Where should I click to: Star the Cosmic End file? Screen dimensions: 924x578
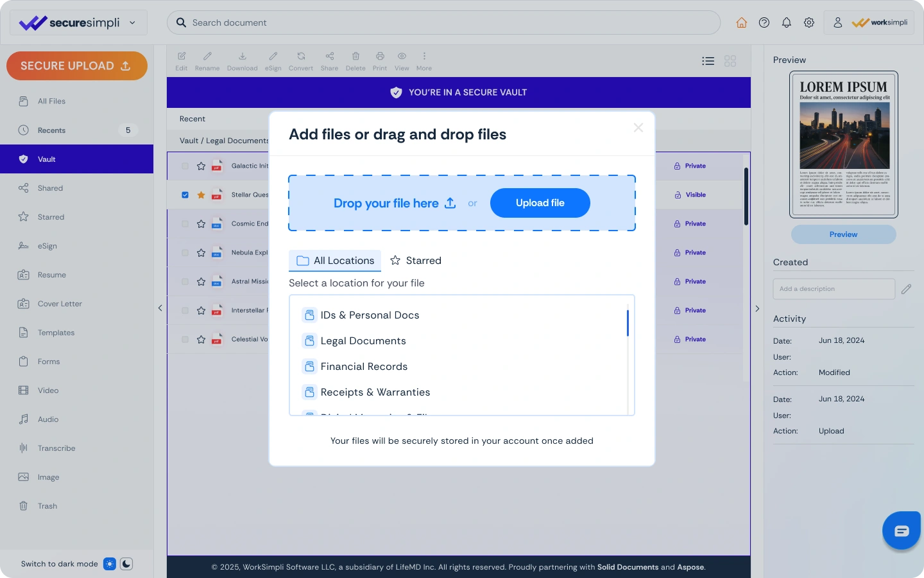(201, 223)
